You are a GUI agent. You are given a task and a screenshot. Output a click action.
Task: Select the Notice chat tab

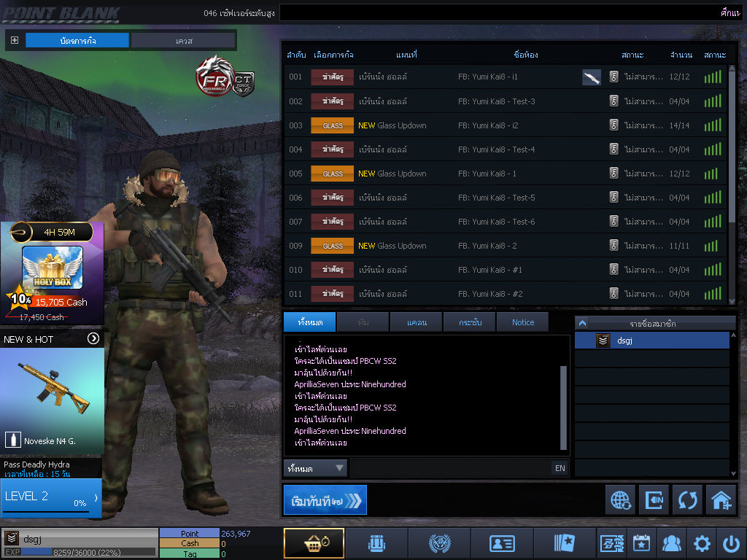click(x=522, y=322)
